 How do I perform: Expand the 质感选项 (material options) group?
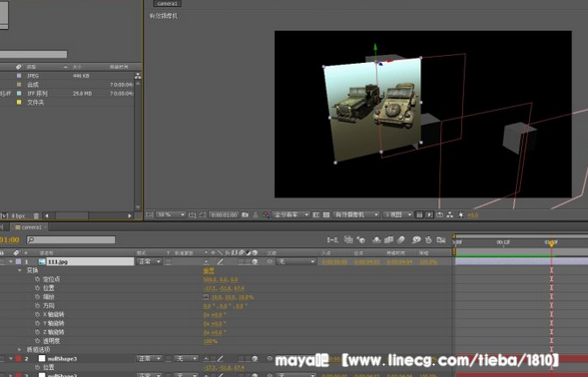point(20,350)
